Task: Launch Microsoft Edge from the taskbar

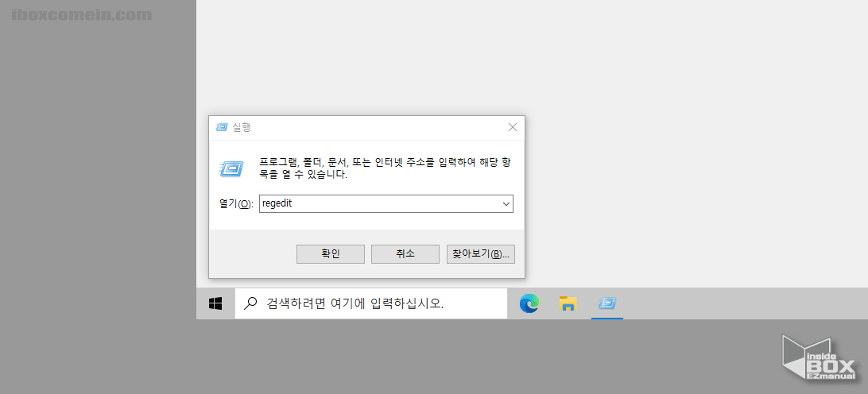Action: 529,303
